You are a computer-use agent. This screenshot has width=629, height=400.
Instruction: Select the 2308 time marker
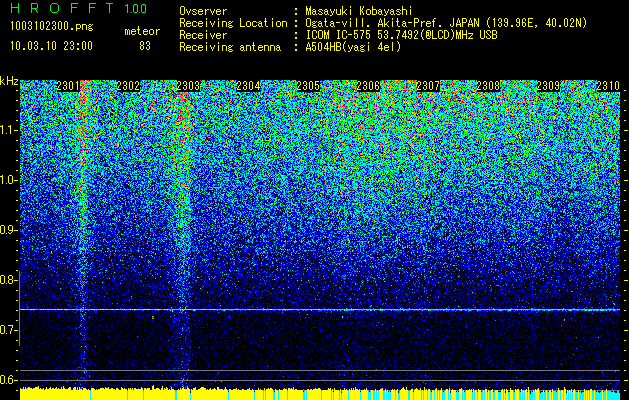pos(488,86)
